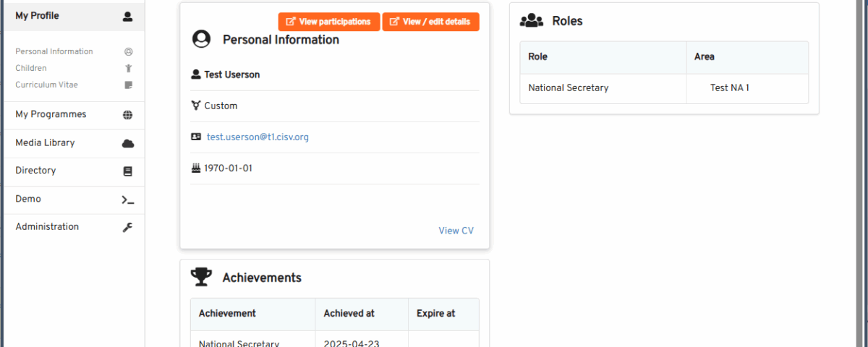Click the My Profile user icon
Image resolution: width=868 pixels, height=347 pixels.
[x=128, y=16]
